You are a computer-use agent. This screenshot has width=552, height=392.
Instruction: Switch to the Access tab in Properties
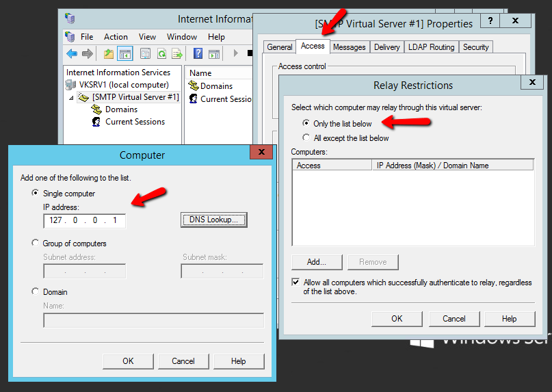tap(313, 46)
